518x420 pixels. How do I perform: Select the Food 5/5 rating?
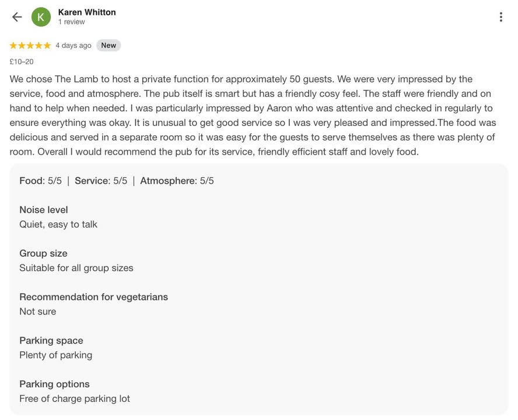pyautogui.click(x=40, y=181)
